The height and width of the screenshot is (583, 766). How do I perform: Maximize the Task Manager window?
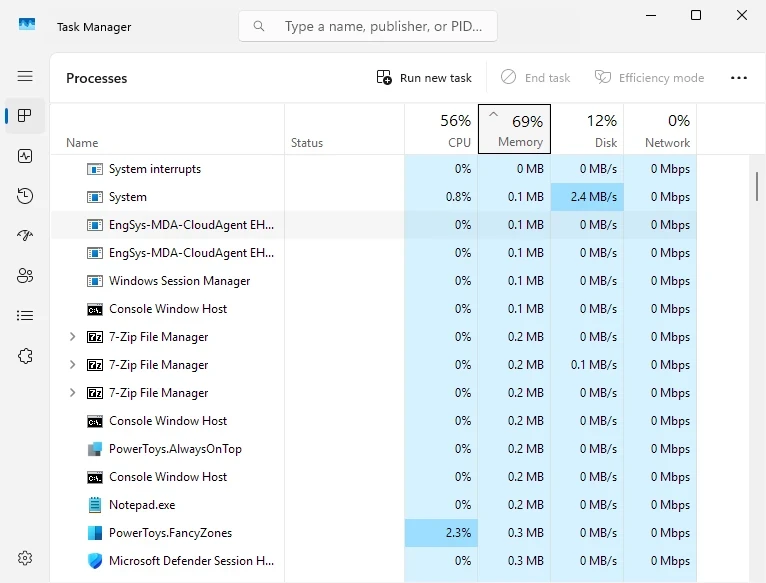coord(696,15)
